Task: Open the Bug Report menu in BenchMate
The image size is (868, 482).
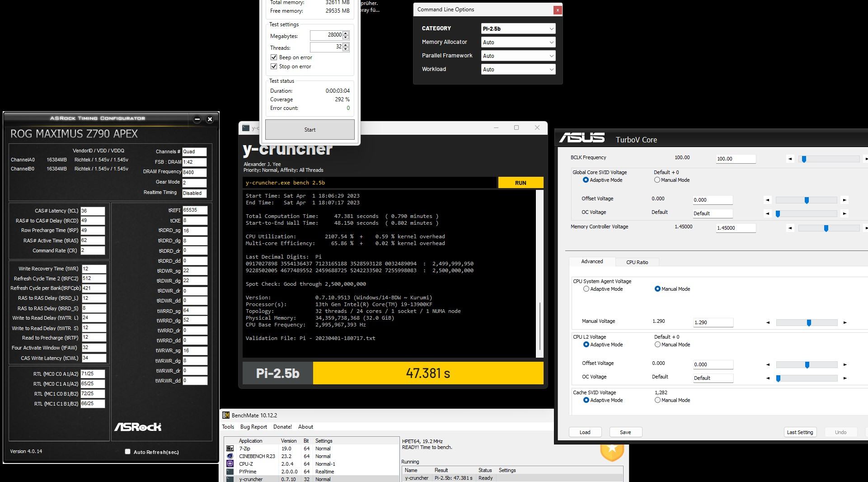Action: [253, 427]
